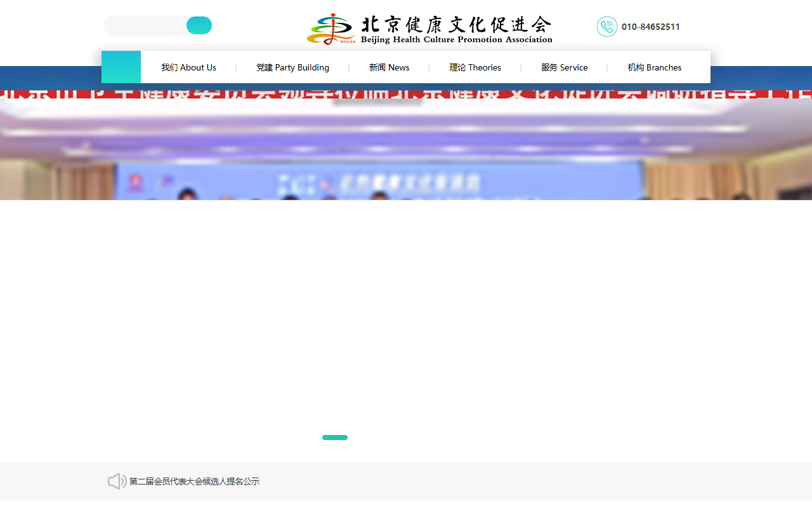Open the 我们 About Us menu

pyautogui.click(x=188, y=67)
